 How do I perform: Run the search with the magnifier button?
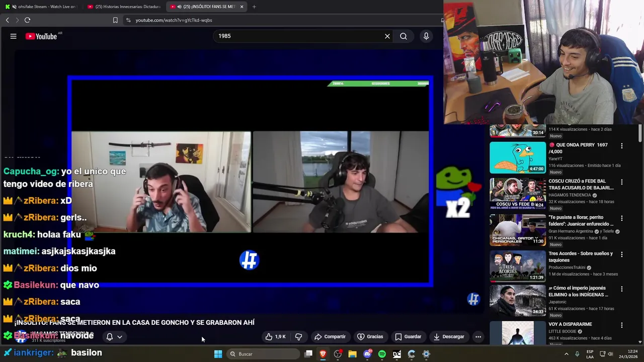tap(404, 36)
